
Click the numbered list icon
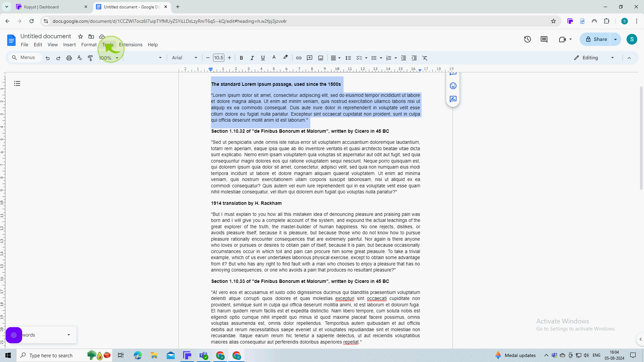click(x=389, y=58)
